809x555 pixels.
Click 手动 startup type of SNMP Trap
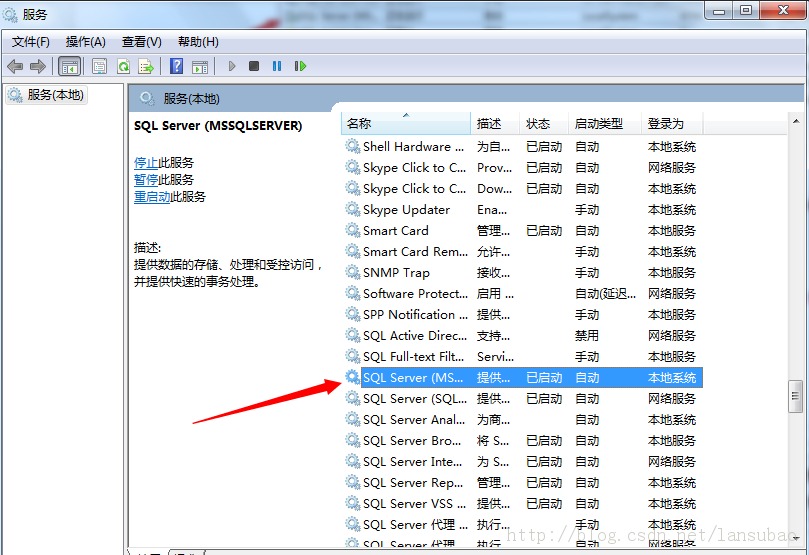point(587,273)
